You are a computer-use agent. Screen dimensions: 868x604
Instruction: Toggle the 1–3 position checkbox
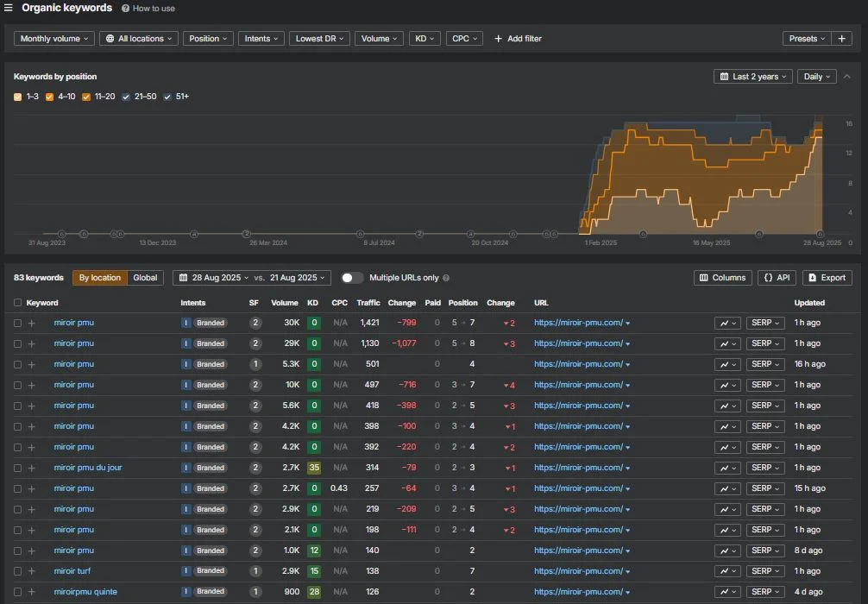tap(18, 97)
